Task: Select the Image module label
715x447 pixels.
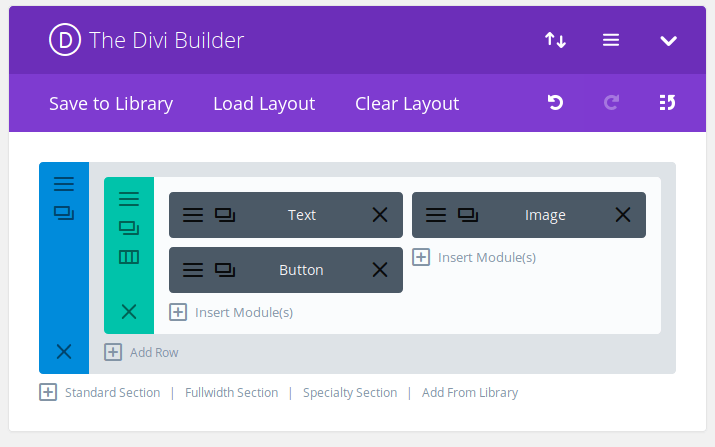Action: 545,215
